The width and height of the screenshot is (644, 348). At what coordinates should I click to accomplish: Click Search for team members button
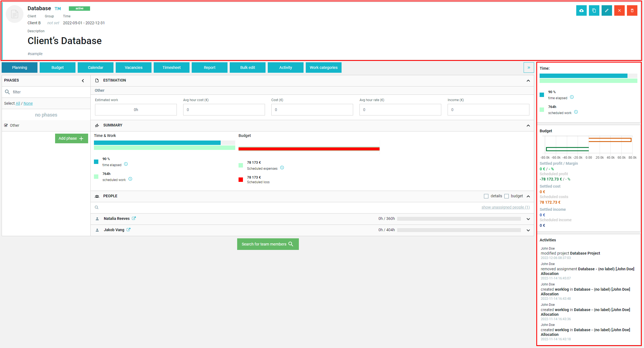pos(268,244)
